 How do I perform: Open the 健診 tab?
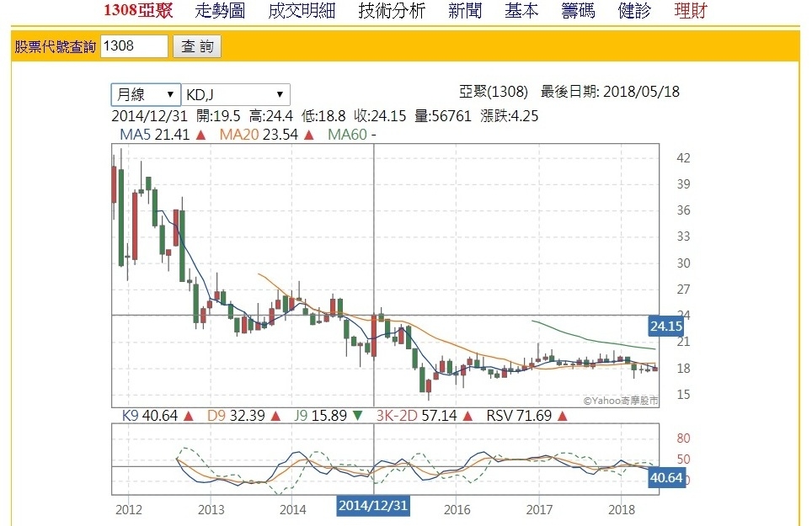pyautogui.click(x=634, y=10)
